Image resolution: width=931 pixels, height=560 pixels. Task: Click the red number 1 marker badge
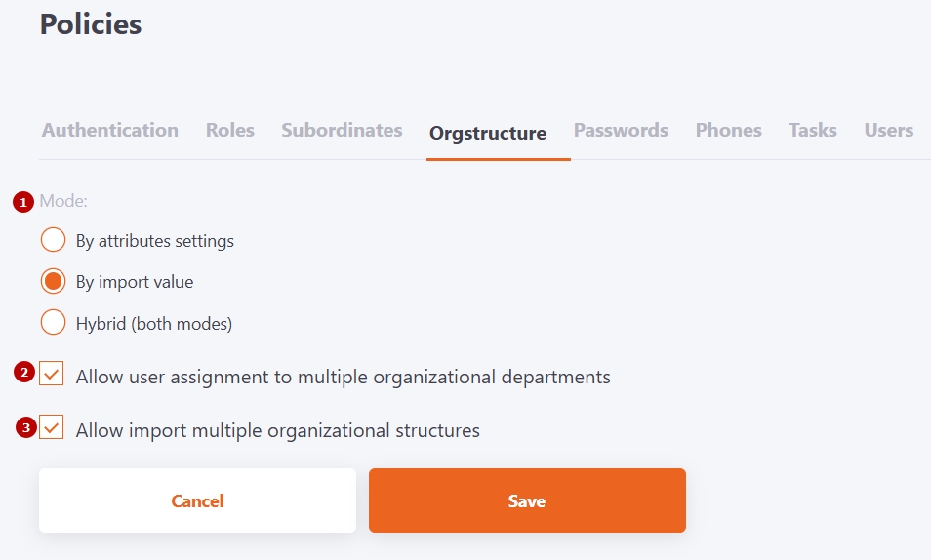(x=22, y=202)
